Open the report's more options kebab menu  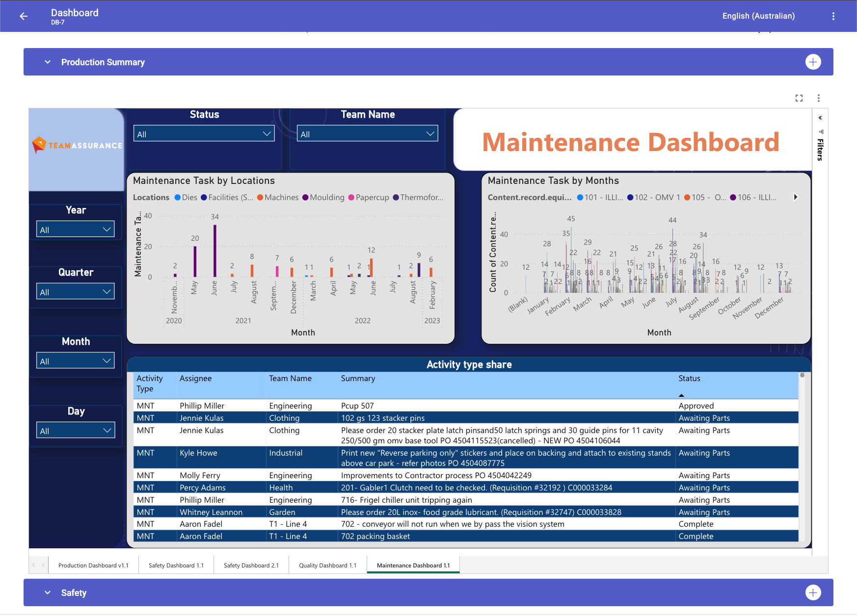click(x=818, y=98)
